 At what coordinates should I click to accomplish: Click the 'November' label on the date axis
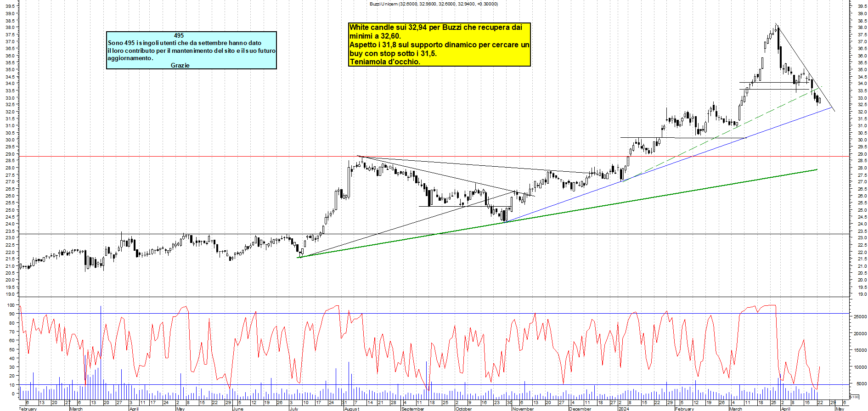click(x=523, y=409)
